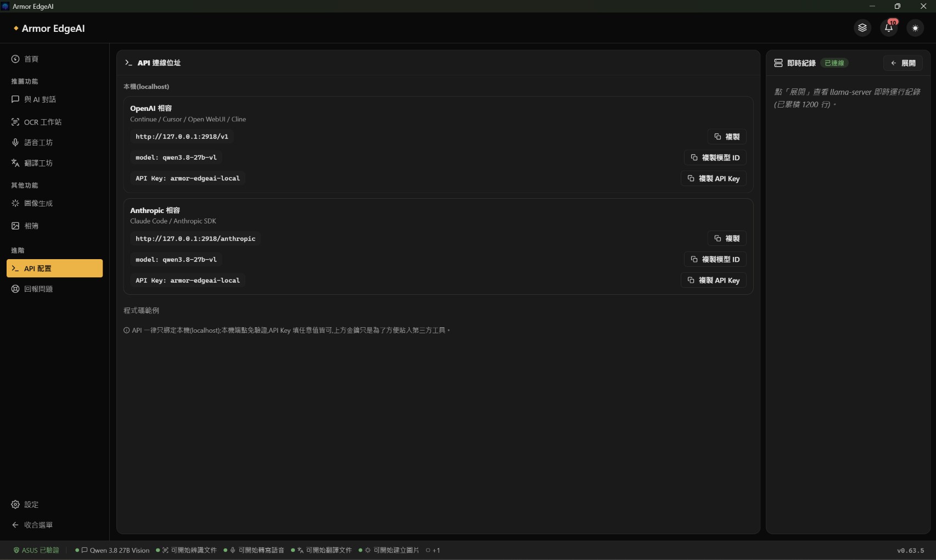This screenshot has width=936, height=560.
Task: Go to 首頁 in sidebar
Action: click(54, 59)
